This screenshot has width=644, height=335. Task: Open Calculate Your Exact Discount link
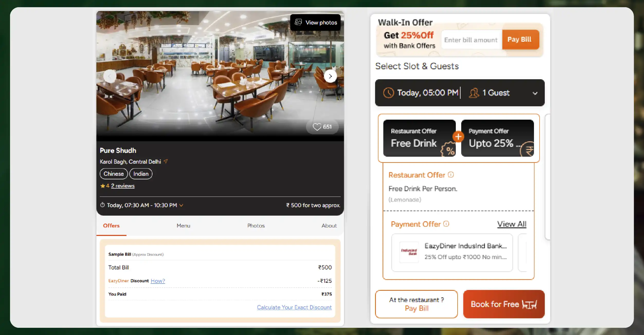coord(294,307)
